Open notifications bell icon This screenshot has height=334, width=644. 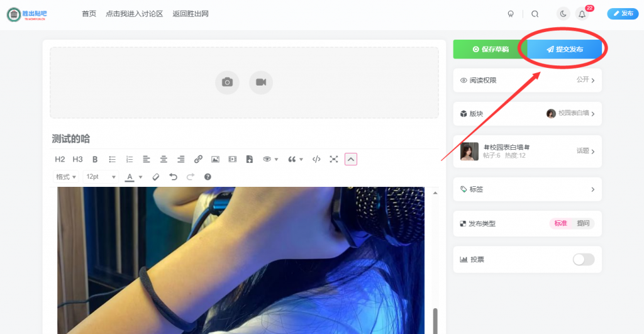point(582,14)
